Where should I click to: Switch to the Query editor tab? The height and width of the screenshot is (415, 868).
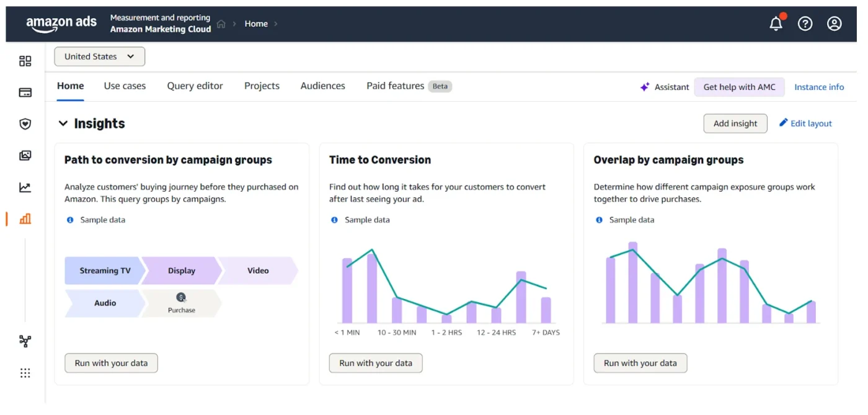click(x=195, y=86)
